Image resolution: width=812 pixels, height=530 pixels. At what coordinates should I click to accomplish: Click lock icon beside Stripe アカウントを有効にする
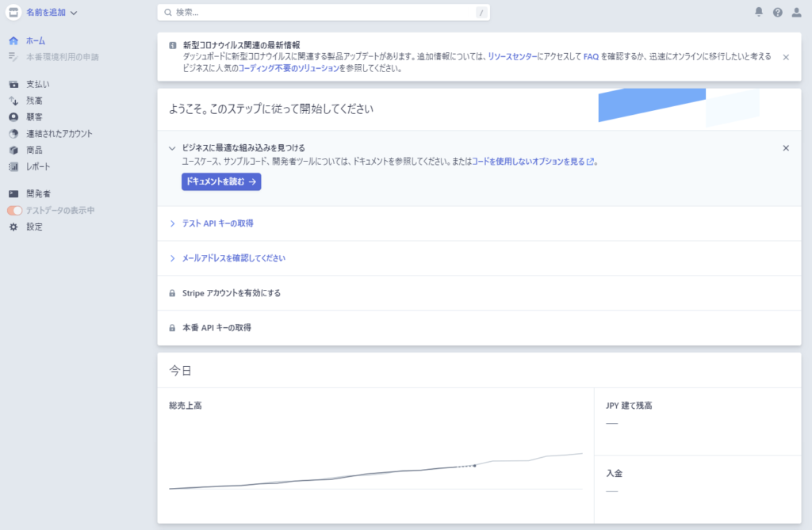coord(172,293)
